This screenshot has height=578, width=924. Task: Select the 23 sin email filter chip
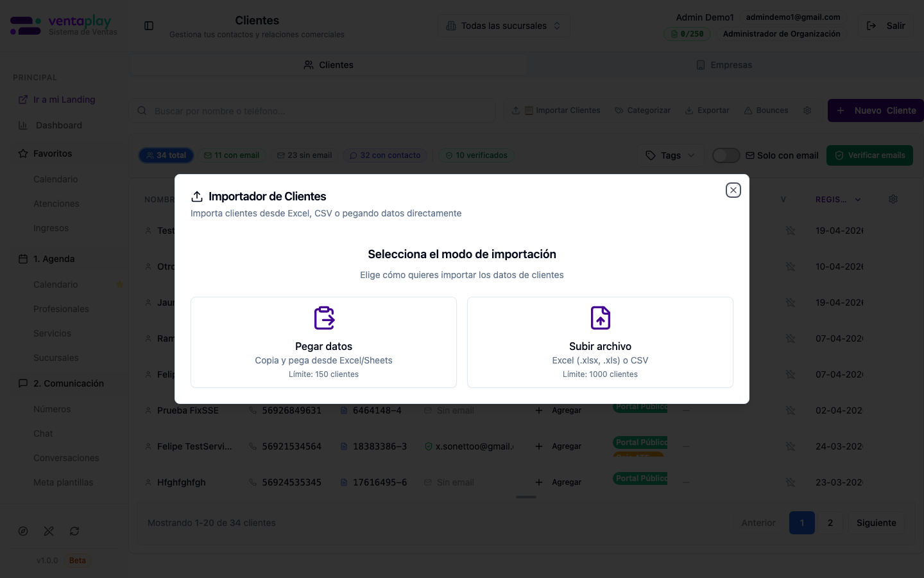pyautogui.click(x=304, y=155)
